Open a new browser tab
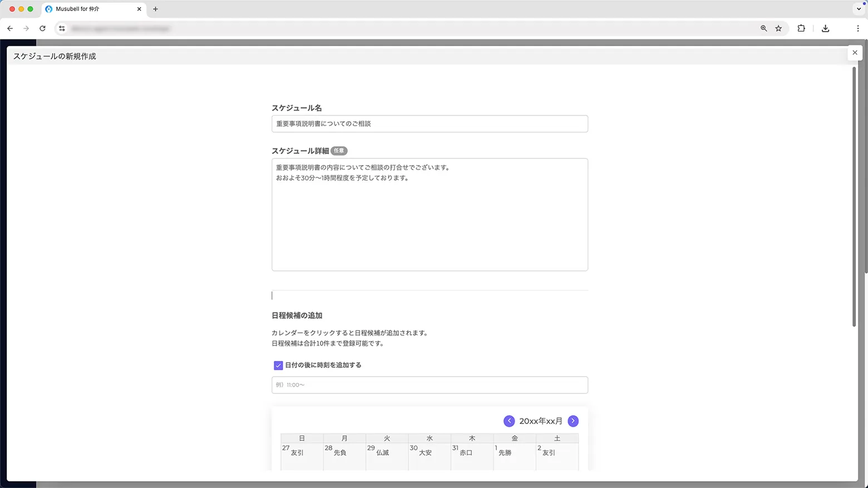The height and width of the screenshot is (488, 868). pyautogui.click(x=155, y=9)
